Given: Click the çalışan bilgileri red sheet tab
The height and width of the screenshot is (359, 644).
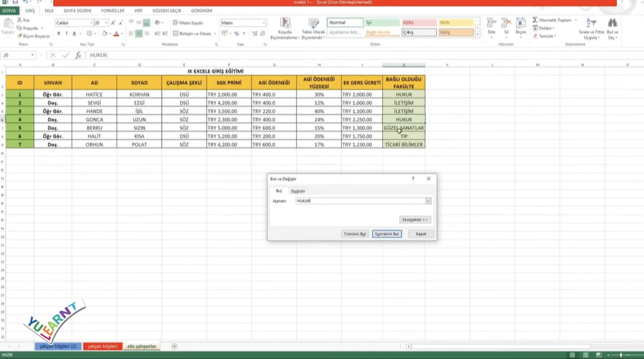Looking at the screenshot, I should (103, 346).
